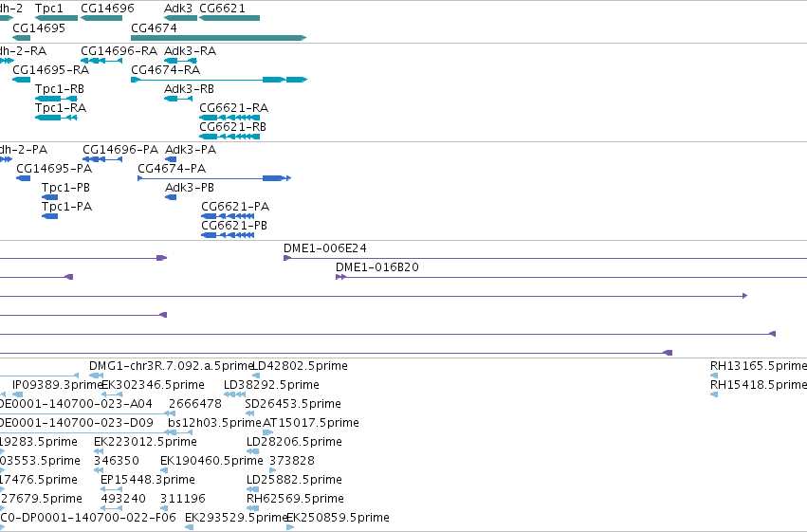Screen dimensions: 807x532
Task: Click protein CG14696-PA
Action: pos(120,150)
